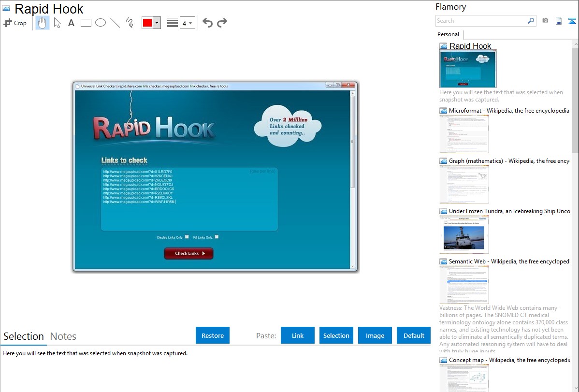Activate the hand pan tool

tap(43, 23)
